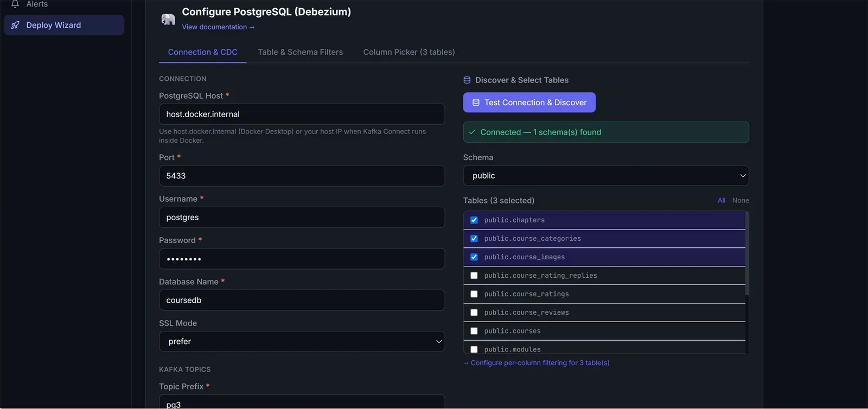This screenshot has height=409, width=868.
Task: Check the public.course_ratings table
Action: [x=474, y=294]
